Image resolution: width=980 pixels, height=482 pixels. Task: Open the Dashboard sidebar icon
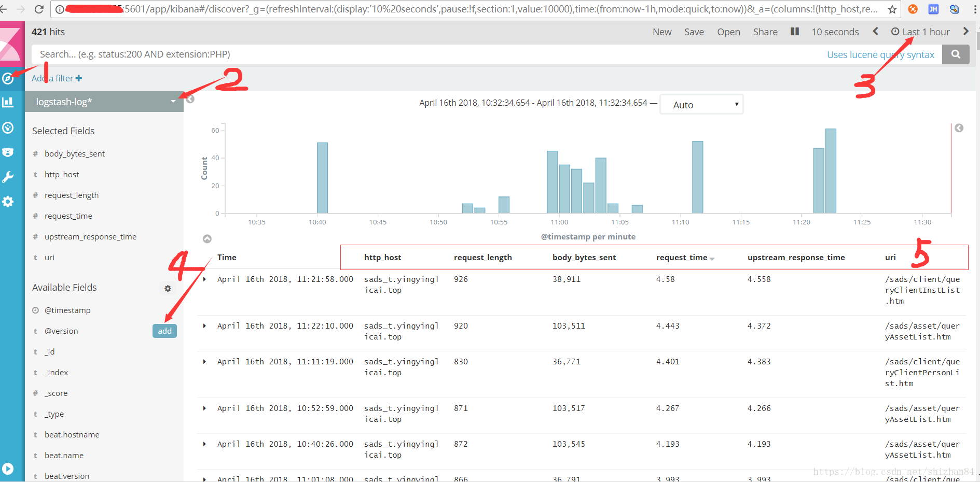point(8,127)
